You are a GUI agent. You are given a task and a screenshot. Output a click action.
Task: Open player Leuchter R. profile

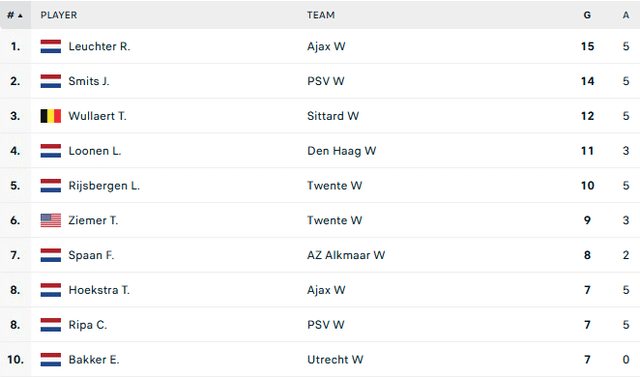(x=99, y=47)
